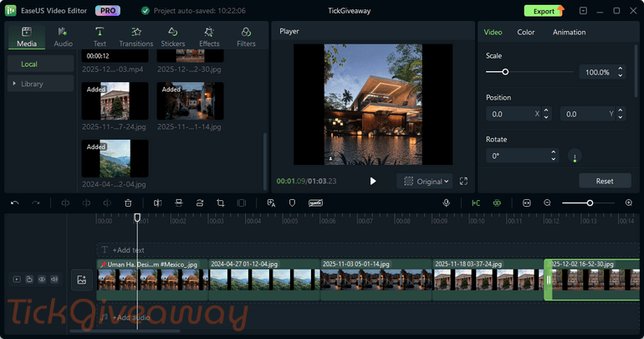The height and width of the screenshot is (339, 644).
Task: Zoom out the timeline
Action: (547, 203)
